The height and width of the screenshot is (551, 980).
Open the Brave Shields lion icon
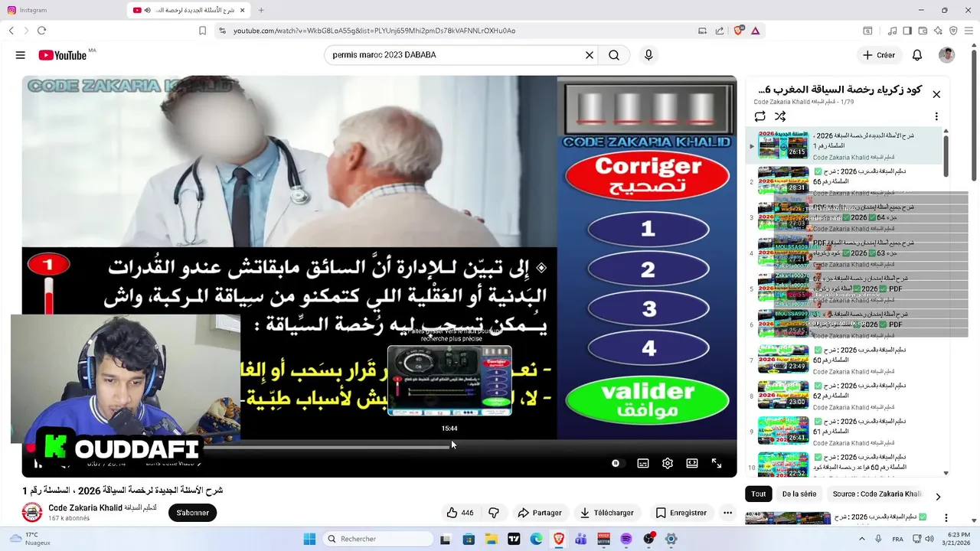739,31
